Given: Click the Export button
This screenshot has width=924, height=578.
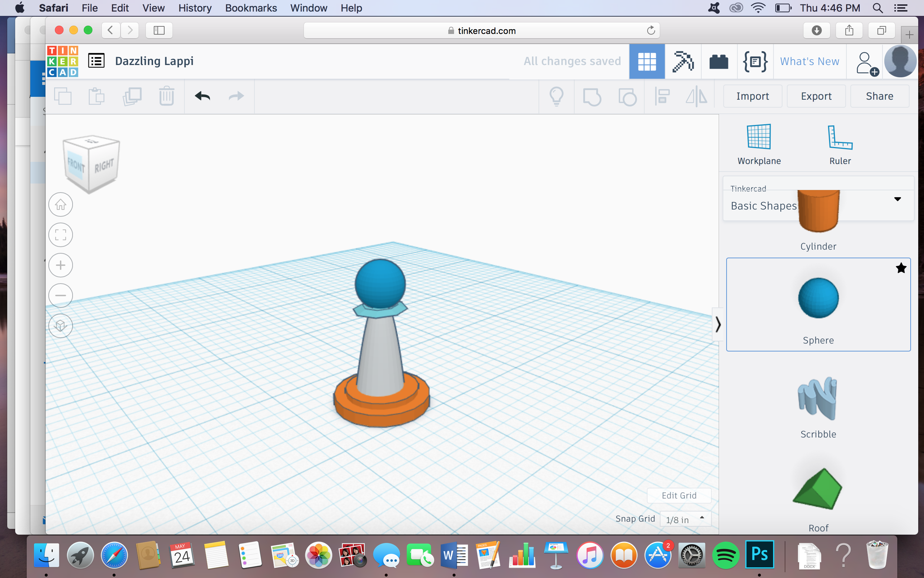Looking at the screenshot, I should click(816, 96).
